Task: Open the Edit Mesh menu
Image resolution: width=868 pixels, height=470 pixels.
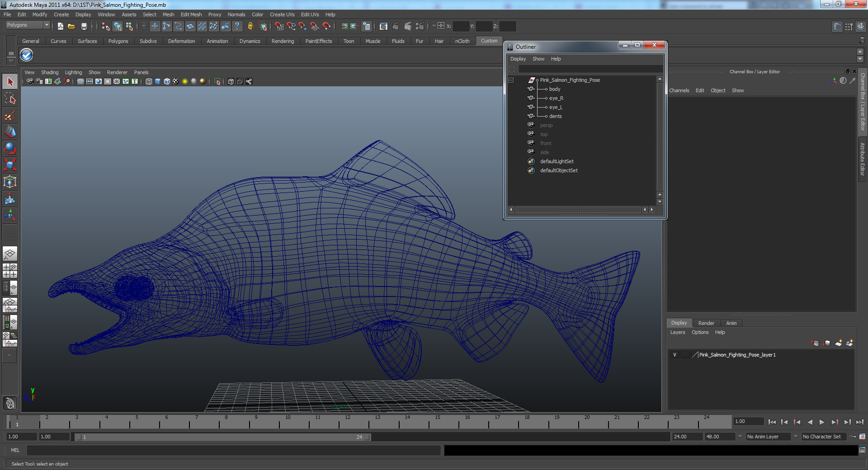Action: [x=191, y=14]
